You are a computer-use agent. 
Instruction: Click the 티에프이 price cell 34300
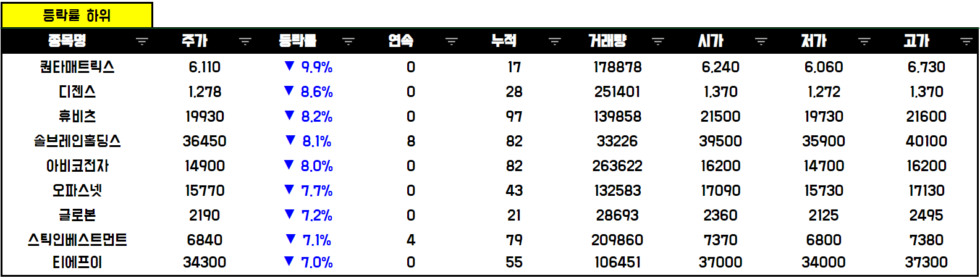point(205,262)
